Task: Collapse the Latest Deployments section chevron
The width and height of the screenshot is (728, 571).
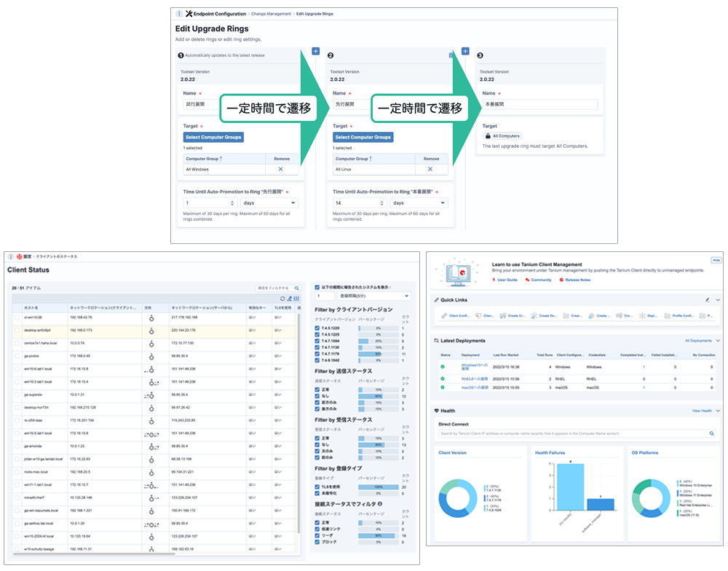Action: 718,340
